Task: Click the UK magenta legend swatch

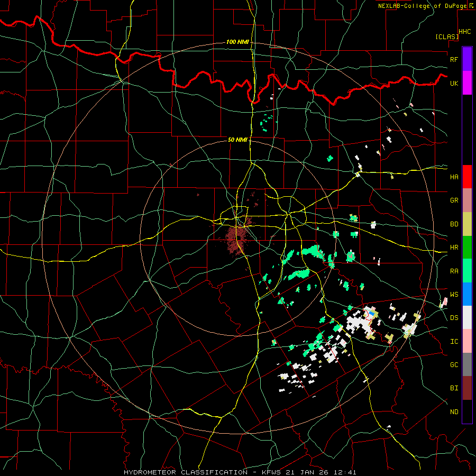Action: (467, 83)
